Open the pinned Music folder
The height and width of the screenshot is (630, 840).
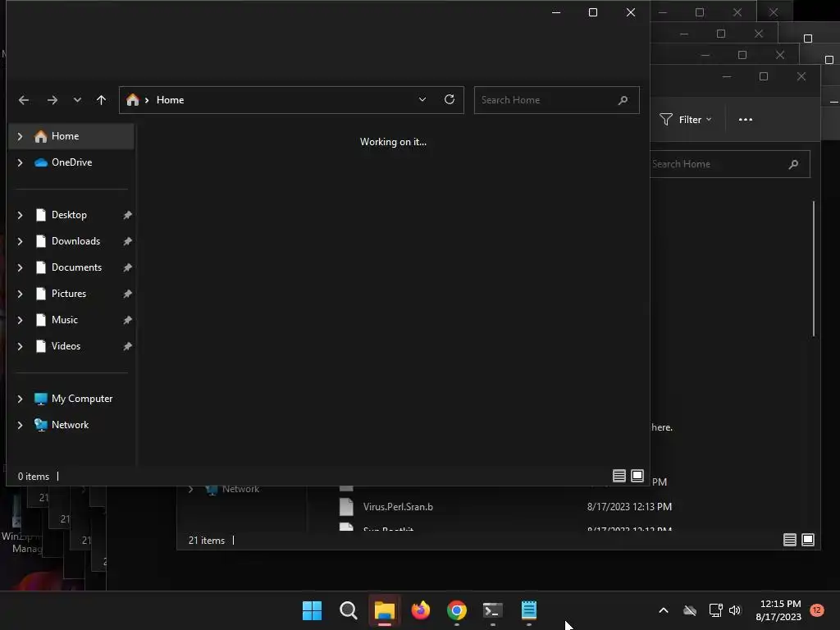click(x=64, y=320)
